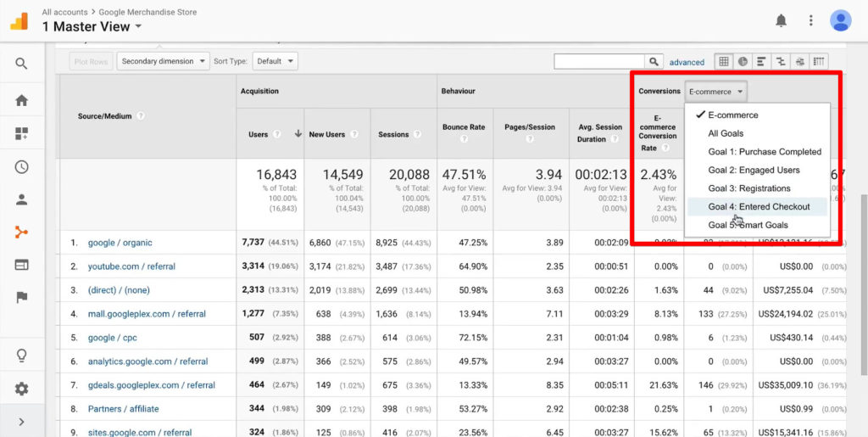
Task: Click help icon beside New Users
Action: [x=354, y=134]
